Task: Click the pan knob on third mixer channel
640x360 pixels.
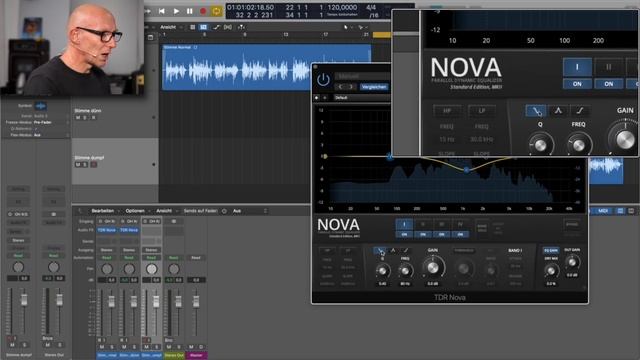Action: [x=151, y=269]
